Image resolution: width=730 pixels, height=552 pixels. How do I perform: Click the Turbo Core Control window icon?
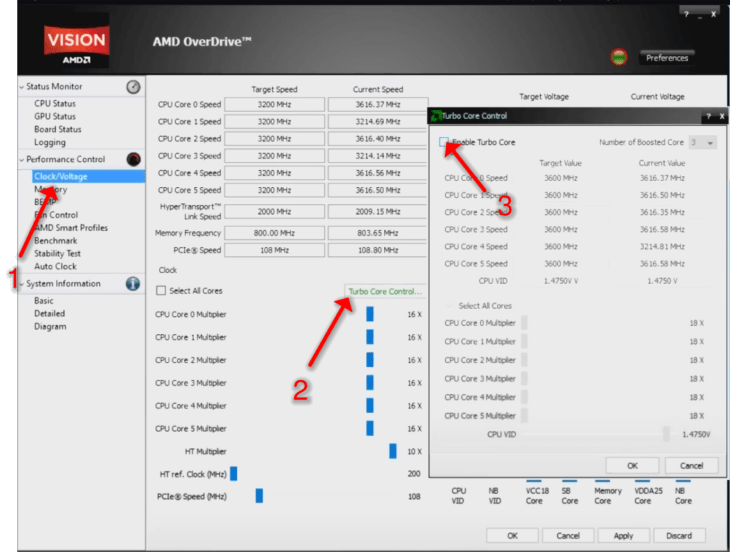436,116
